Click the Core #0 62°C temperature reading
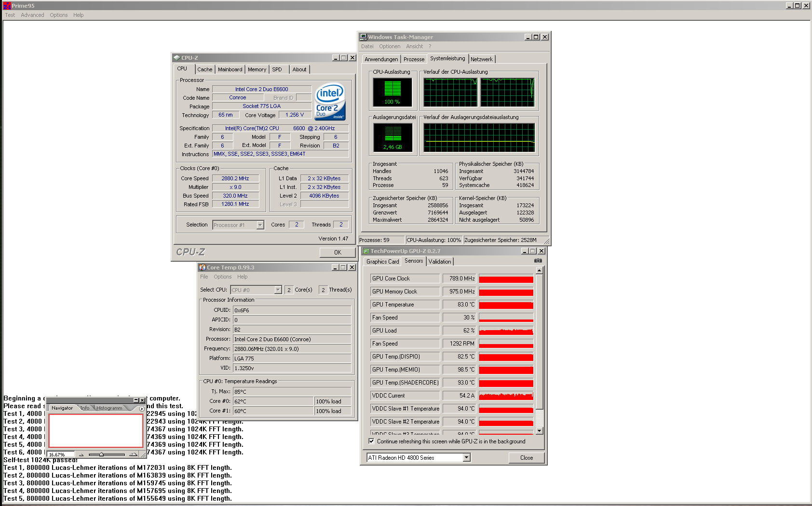The height and width of the screenshot is (506, 812). pos(273,401)
